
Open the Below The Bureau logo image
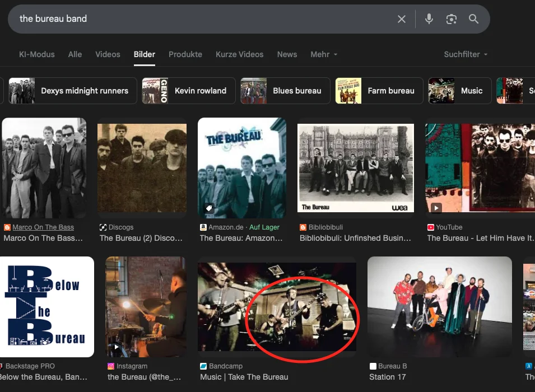47,306
